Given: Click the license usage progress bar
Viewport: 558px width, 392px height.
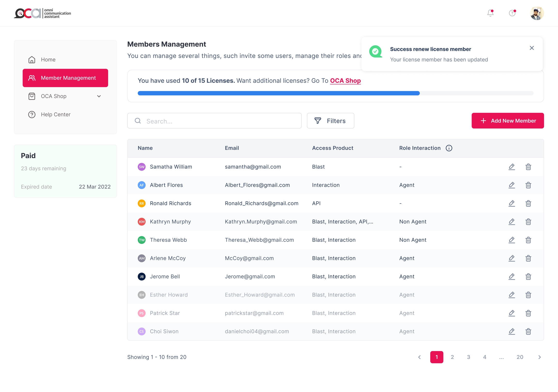Looking at the screenshot, I should [335, 93].
